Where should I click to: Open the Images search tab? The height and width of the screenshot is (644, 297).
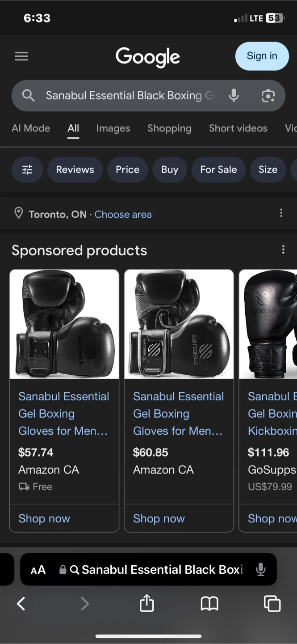(113, 128)
